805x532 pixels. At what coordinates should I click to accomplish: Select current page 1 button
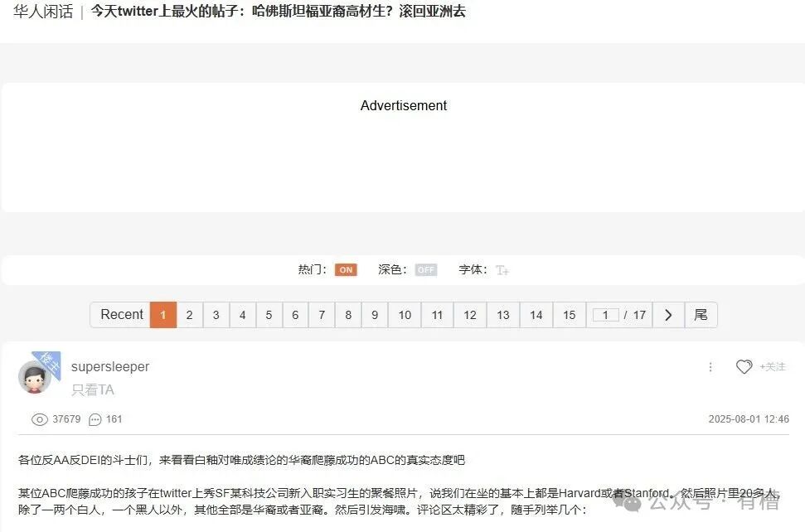pyautogui.click(x=163, y=315)
